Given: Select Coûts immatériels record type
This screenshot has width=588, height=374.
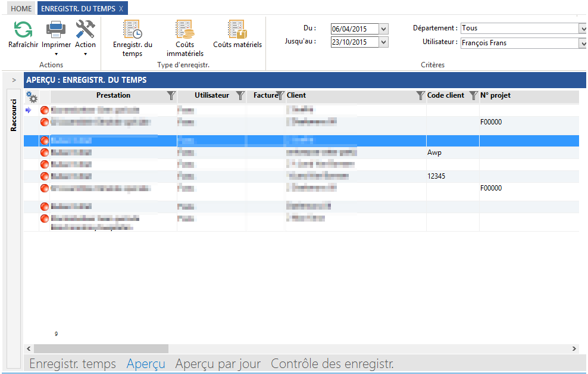Looking at the screenshot, I should point(185,39).
